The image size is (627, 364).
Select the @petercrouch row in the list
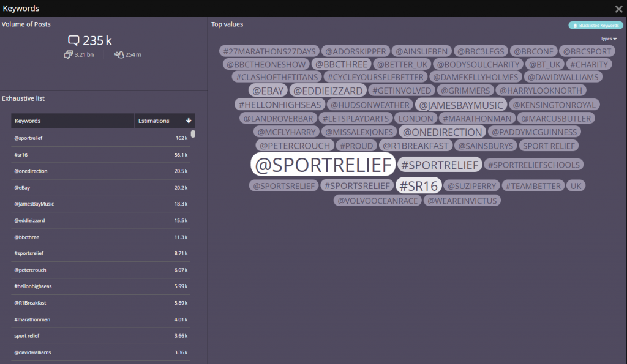(101, 270)
